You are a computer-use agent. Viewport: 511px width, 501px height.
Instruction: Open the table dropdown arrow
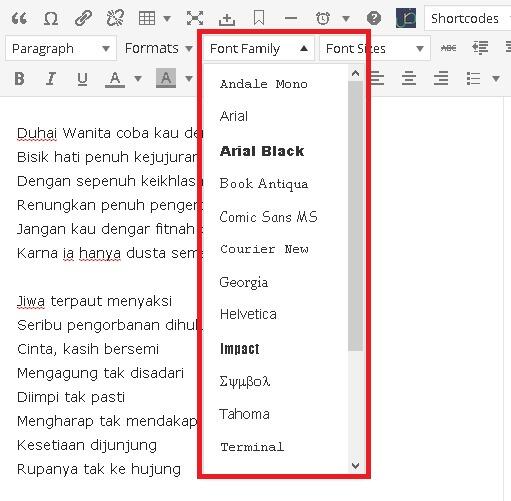(x=167, y=18)
